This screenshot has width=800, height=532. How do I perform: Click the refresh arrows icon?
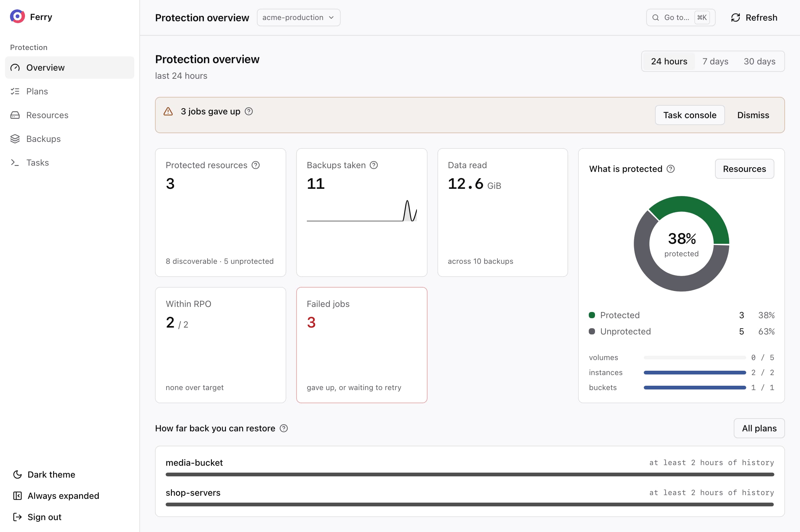736,18
